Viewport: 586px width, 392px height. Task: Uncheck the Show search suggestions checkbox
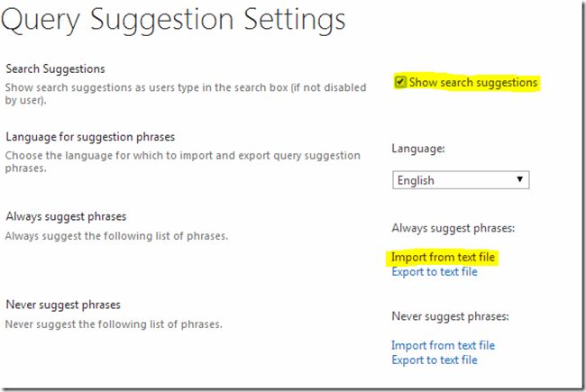(400, 83)
